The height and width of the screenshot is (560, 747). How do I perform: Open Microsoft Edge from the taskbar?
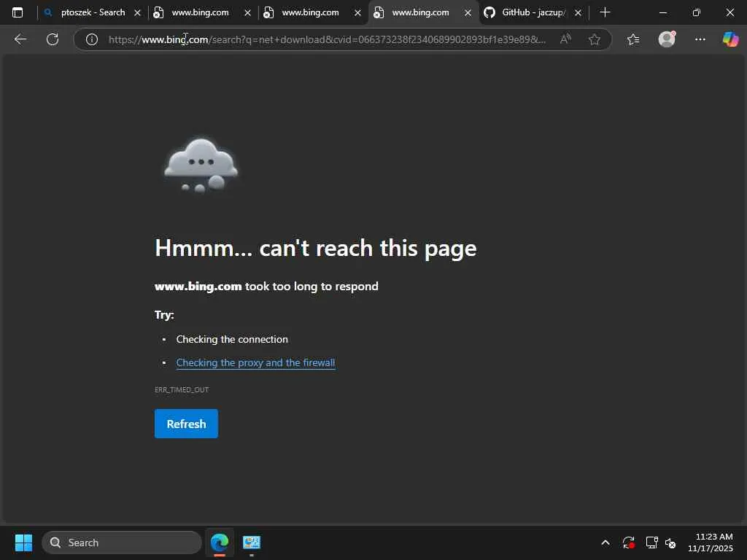tap(220, 542)
